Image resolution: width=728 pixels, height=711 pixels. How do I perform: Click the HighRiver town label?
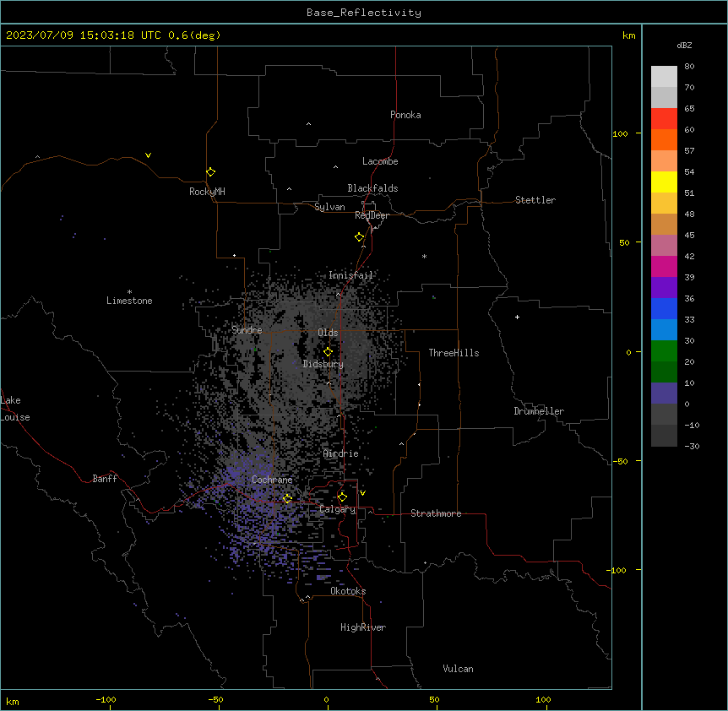click(363, 627)
